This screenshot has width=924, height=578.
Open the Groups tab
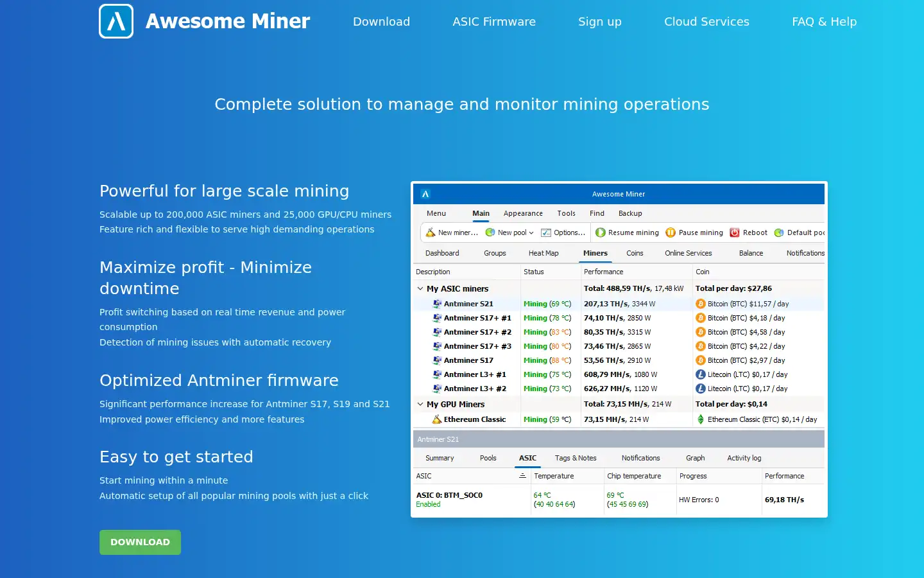[495, 253]
